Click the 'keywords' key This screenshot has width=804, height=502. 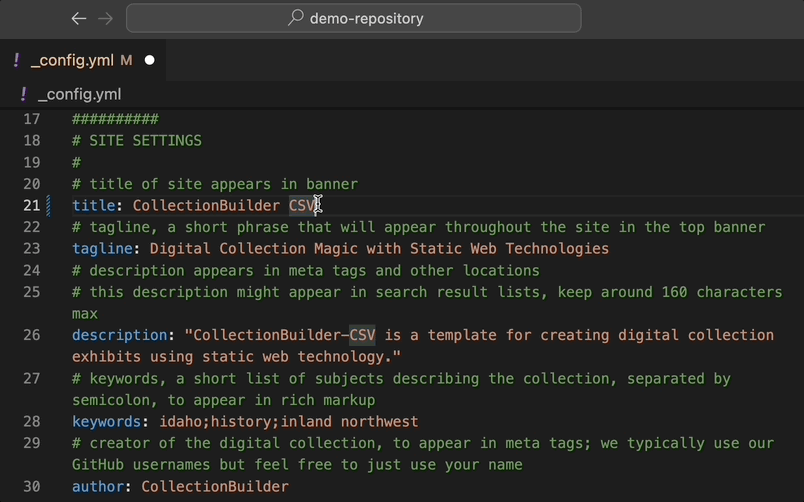106,421
